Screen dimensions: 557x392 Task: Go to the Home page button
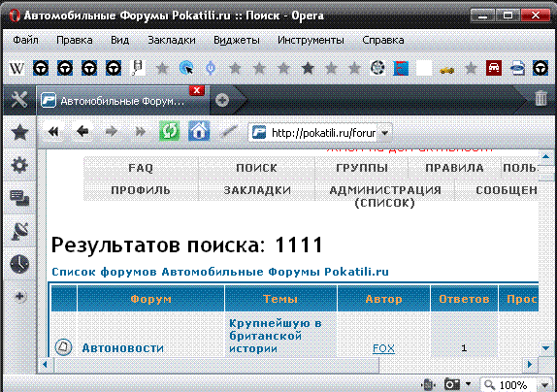(x=199, y=131)
